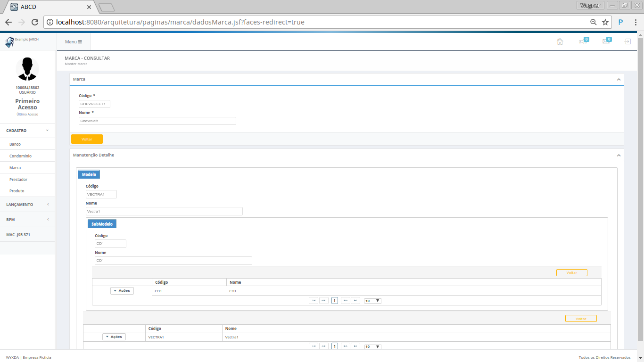Bookmark this page with the star icon
The width and height of the screenshot is (644, 362).
pyautogui.click(x=605, y=22)
